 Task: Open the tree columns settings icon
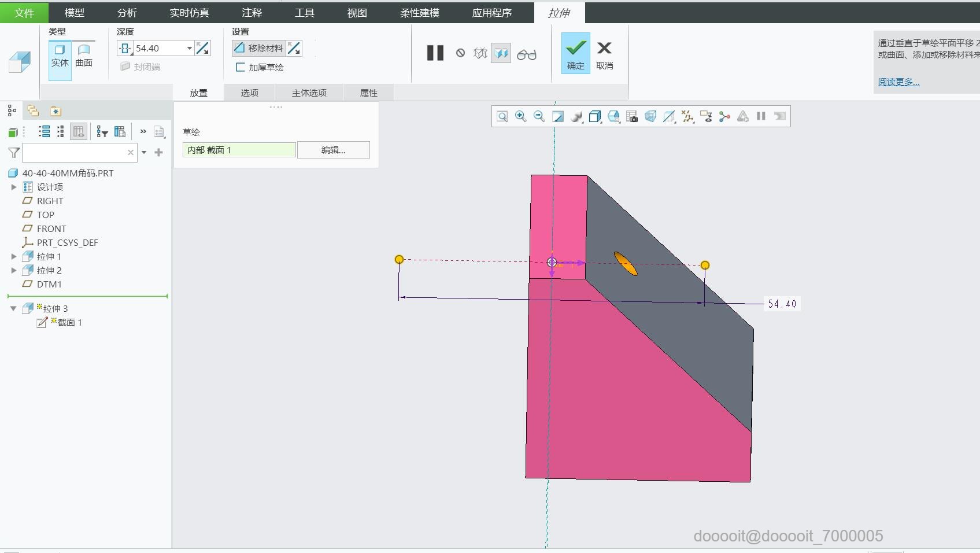tap(120, 131)
